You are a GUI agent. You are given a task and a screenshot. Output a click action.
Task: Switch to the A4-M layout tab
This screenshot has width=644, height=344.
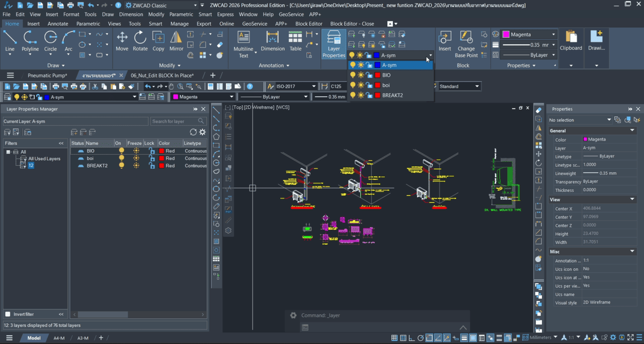58,338
